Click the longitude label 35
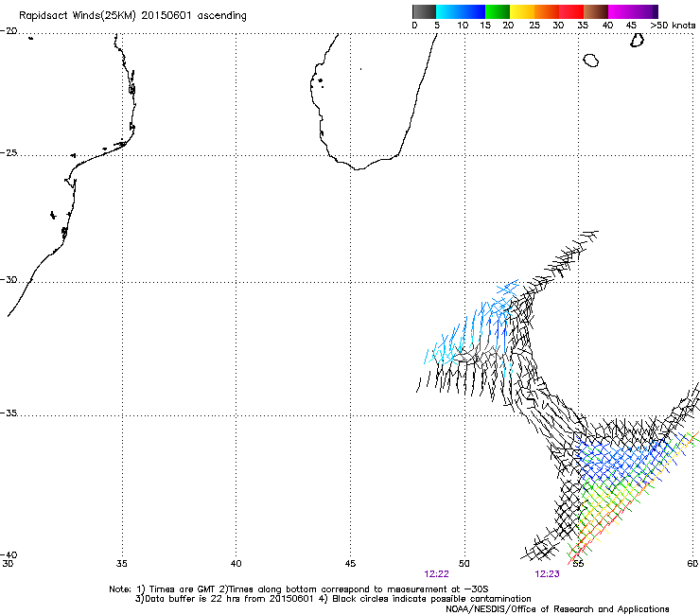The height and width of the screenshot is (615, 700). click(x=122, y=564)
